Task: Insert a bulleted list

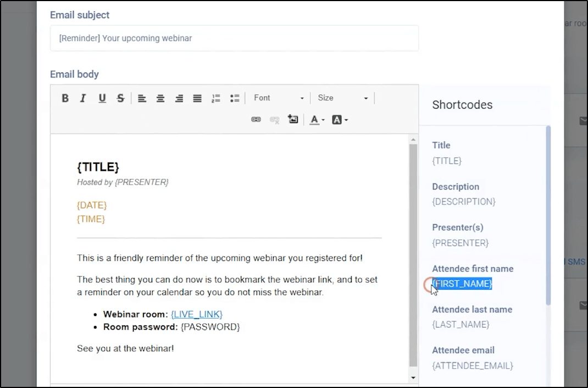Action: (234, 98)
